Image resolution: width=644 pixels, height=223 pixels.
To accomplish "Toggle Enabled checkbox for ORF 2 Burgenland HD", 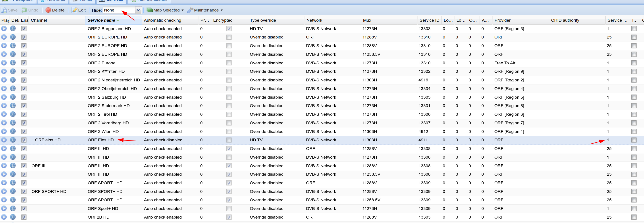I will (24, 29).
